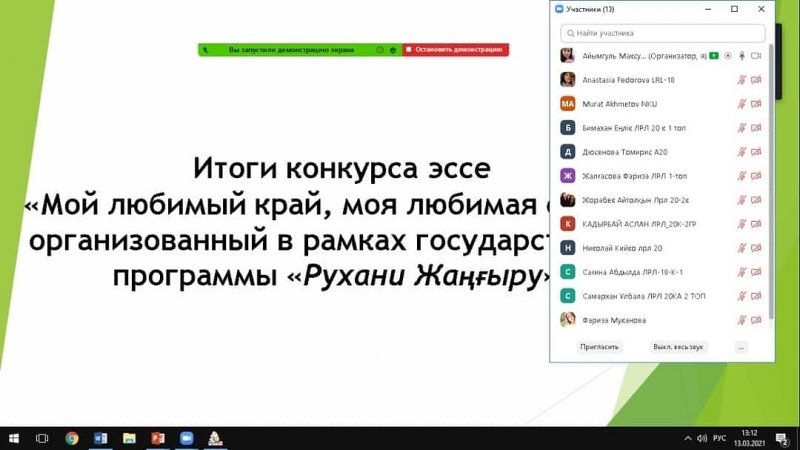Expand hidden system tray icons
This screenshot has height=450, width=800.
[686, 438]
